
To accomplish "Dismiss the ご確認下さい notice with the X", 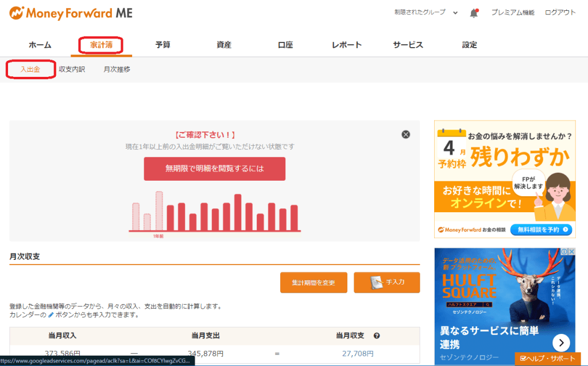I will click(x=405, y=134).
